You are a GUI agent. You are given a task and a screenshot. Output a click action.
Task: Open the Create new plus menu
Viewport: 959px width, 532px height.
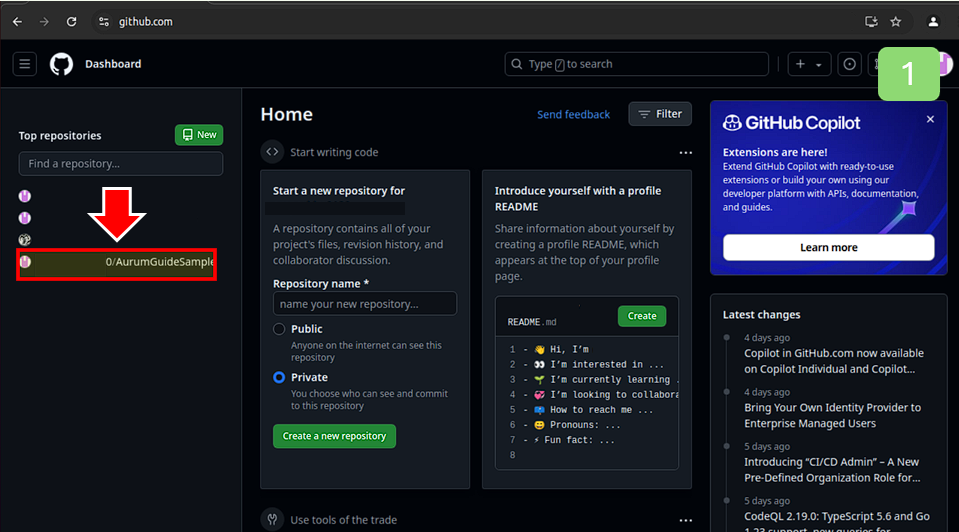(809, 64)
